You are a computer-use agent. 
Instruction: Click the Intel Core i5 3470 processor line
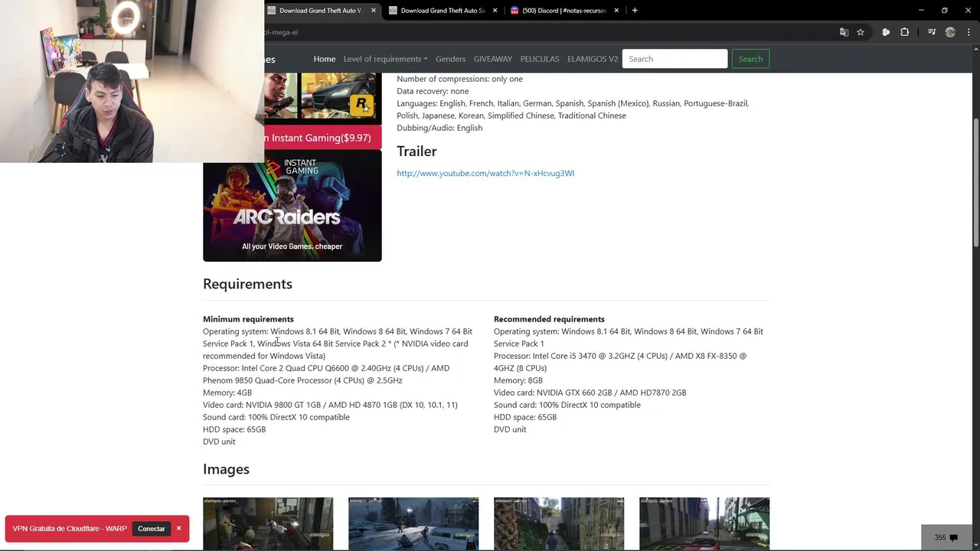pyautogui.click(x=620, y=362)
